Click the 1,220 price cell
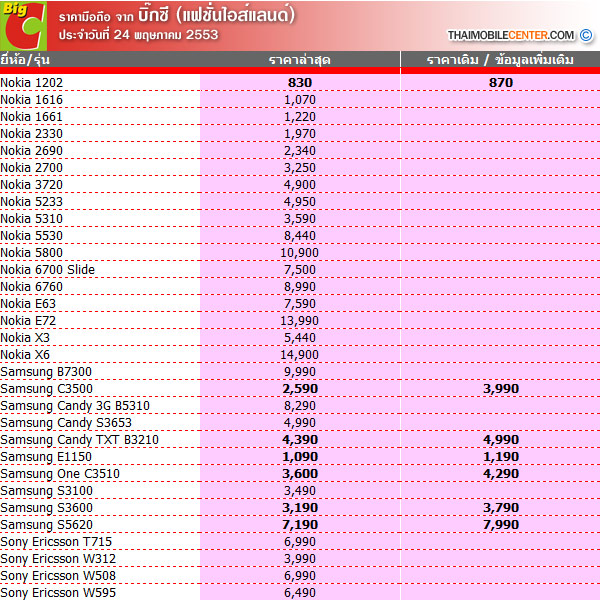 click(300, 117)
